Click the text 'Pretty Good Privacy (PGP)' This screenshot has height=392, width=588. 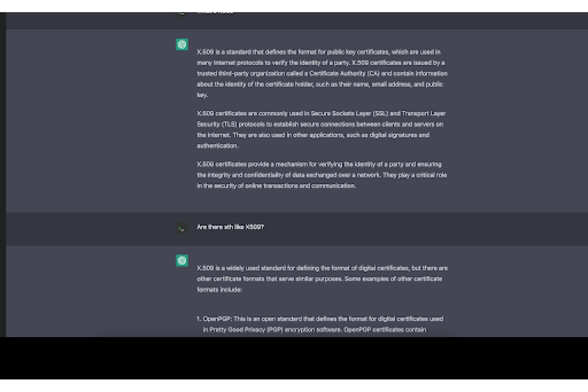click(x=246, y=330)
